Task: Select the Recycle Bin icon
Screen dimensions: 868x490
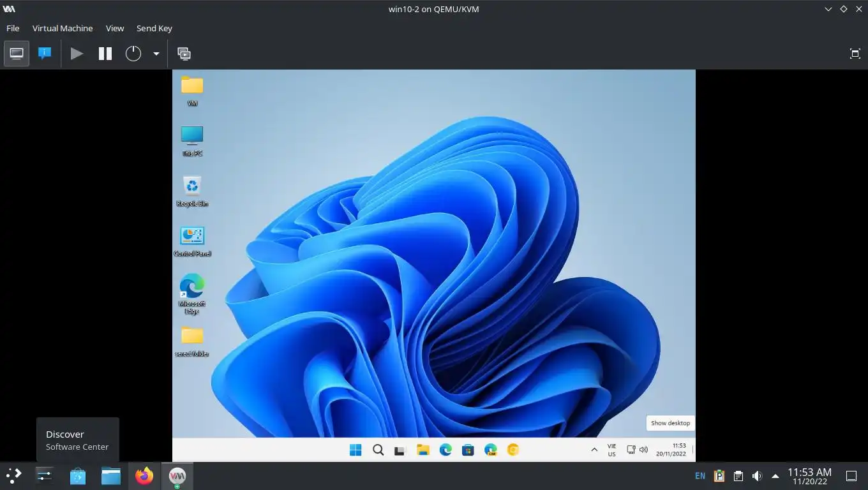Action: tap(192, 191)
